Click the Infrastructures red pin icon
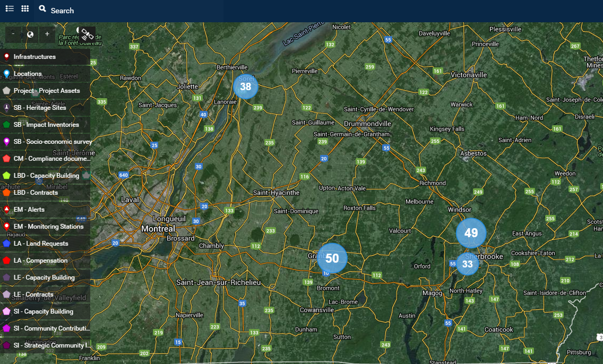Image resolution: width=603 pixels, height=364 pixels. [x=6, y=57]
